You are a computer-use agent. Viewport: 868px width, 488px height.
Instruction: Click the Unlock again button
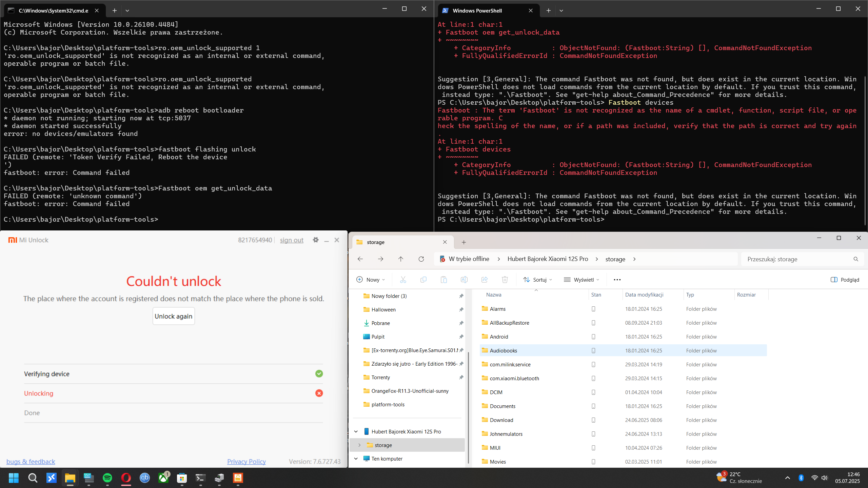pos(174,316)
